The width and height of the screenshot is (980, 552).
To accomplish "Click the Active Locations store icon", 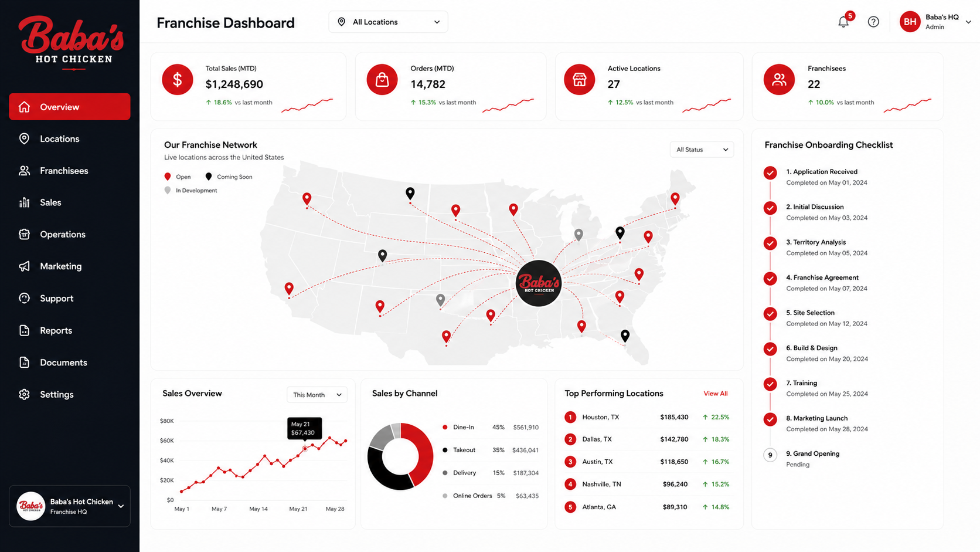I will tap(580, 79).
